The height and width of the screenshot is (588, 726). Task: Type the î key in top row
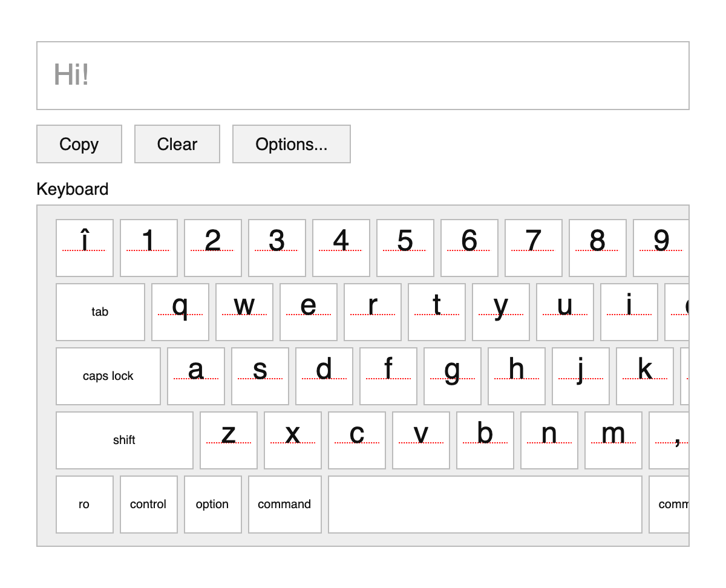[x=85, y=247]
